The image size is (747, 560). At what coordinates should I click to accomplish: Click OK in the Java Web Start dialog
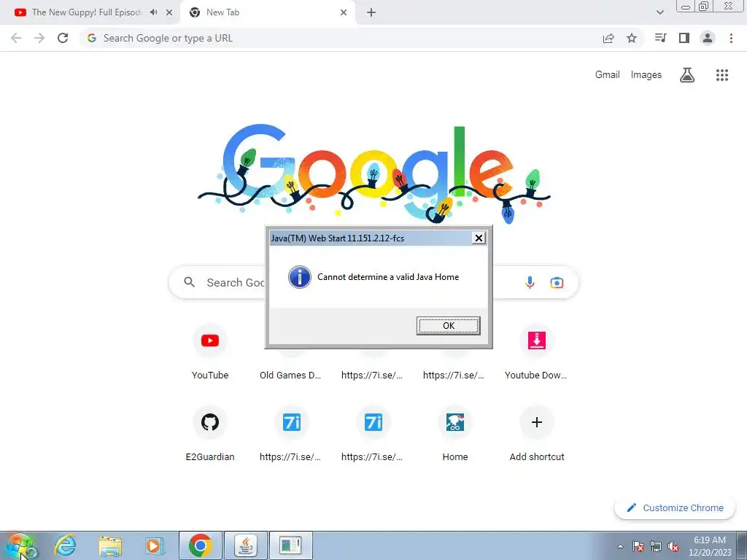tap(449, 326)
